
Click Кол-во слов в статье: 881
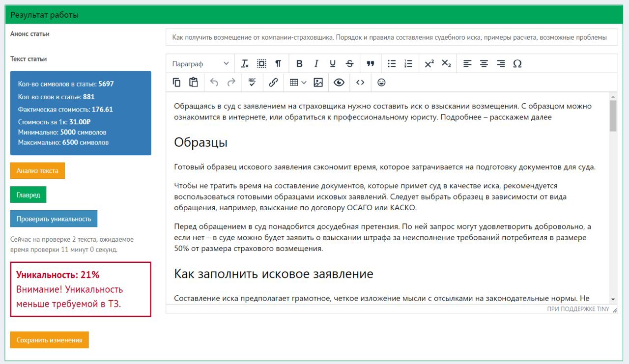56,97
